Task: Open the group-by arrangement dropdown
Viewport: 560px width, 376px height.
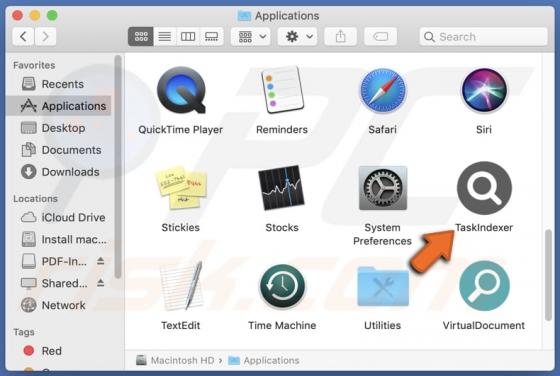Action: coord(251,36)
